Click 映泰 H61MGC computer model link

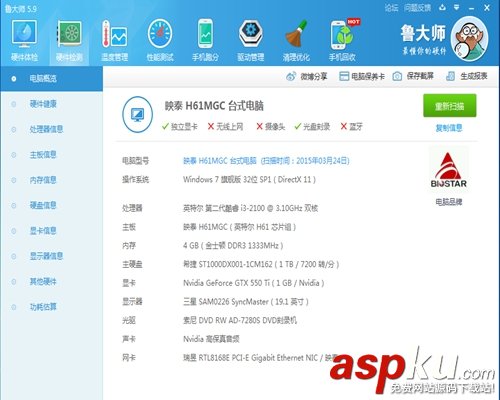tap(266, 161)
